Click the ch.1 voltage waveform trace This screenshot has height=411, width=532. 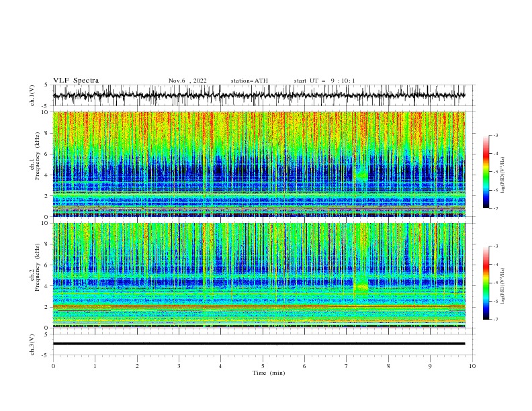(x=259, y=95)
